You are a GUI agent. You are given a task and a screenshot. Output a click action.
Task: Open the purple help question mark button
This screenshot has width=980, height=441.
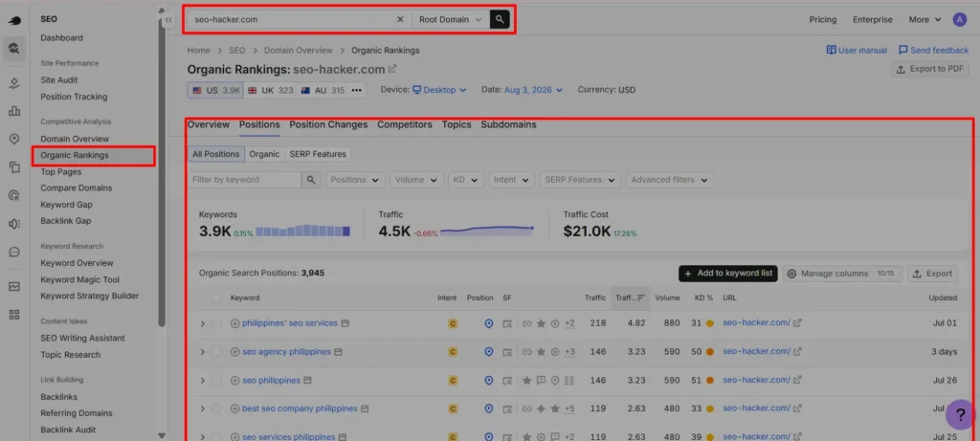961,415
